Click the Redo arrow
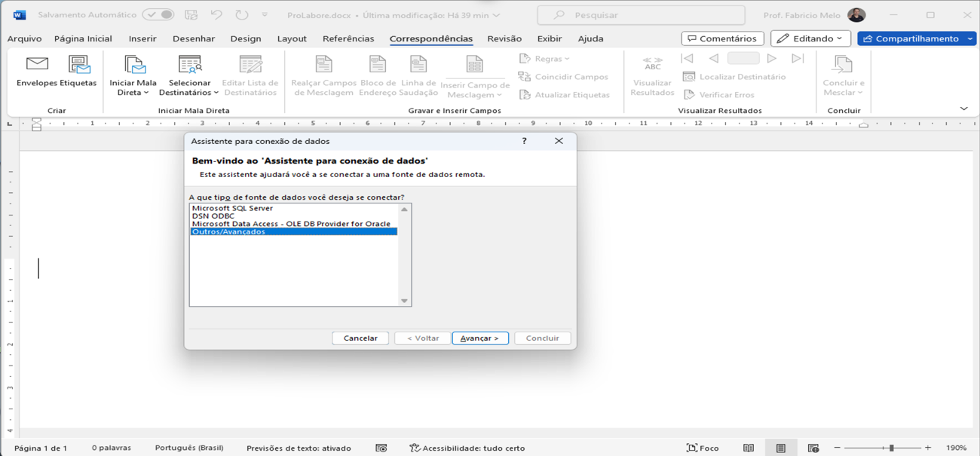This screenshot has height=456, width=980. [242, 14]
